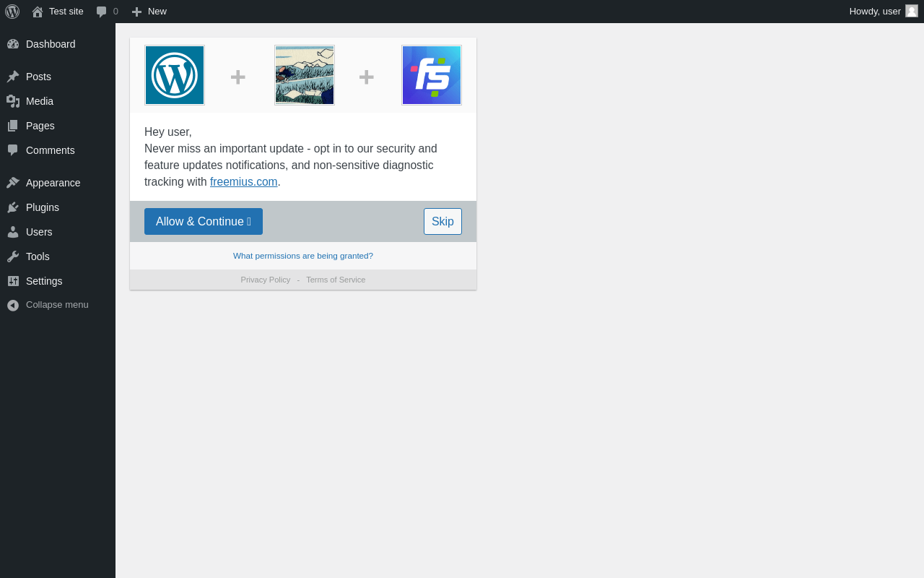Viewport: 924px width, 578px height.
Task: Click the plus icon next to New
Action: [136, 12]
